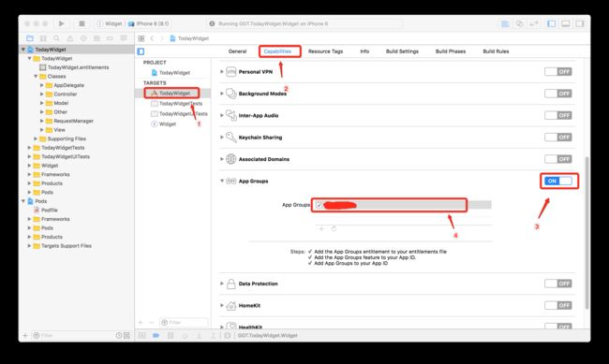The image size is (609, 364).
Task: Open the related items grid menu
Action: point(141,38)
